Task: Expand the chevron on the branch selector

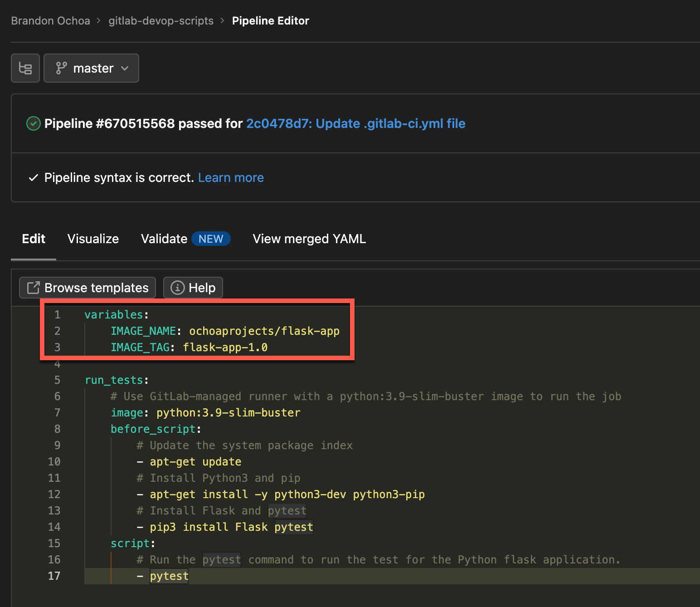Action: (x=125, y=68)
